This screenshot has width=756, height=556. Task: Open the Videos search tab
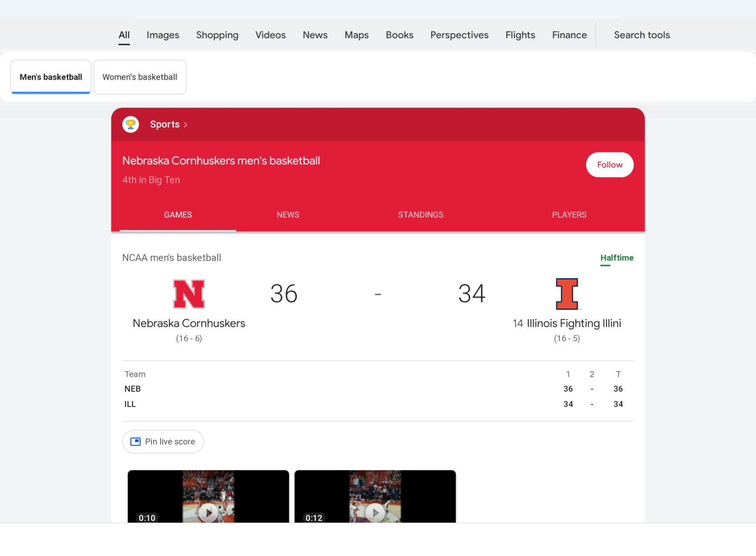[x=270, y=35]
